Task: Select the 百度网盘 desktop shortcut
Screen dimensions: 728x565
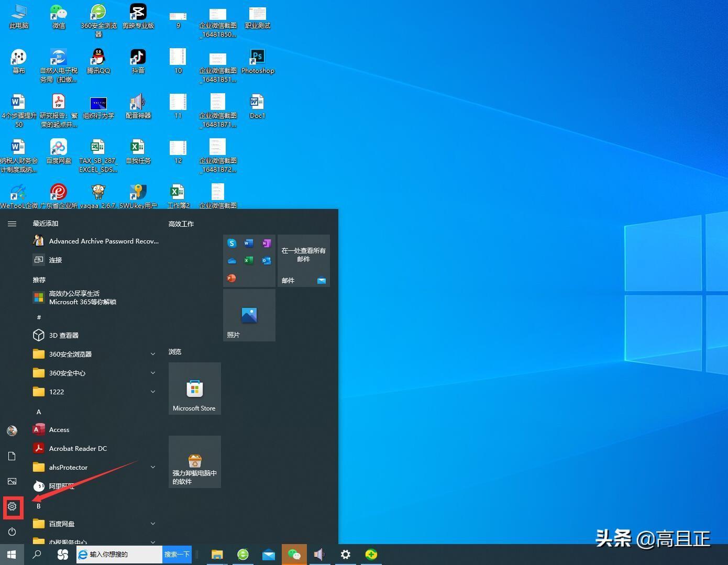Action: [x=59, y=151]
